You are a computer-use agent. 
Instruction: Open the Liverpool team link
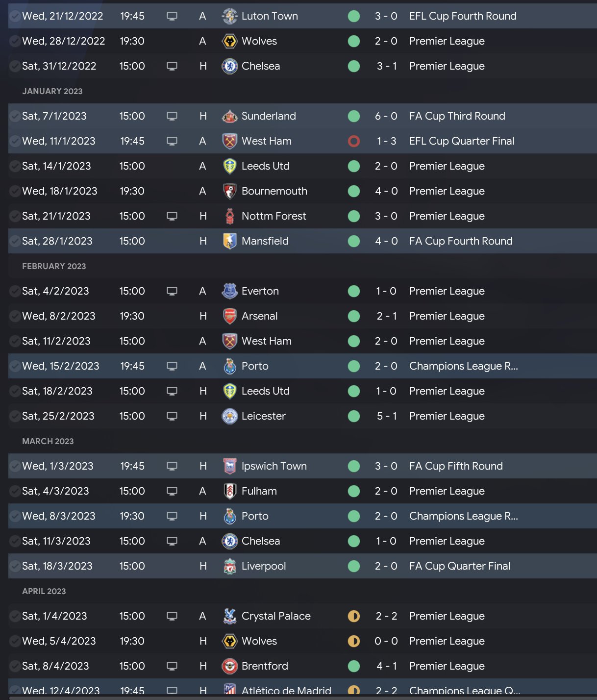263,566
